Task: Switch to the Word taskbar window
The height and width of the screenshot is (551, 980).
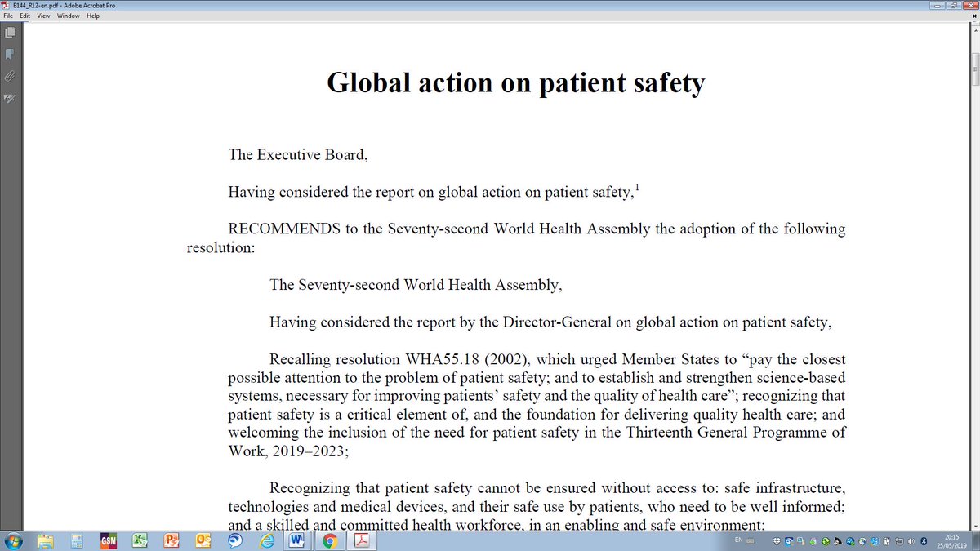Action: pos(296,541)
